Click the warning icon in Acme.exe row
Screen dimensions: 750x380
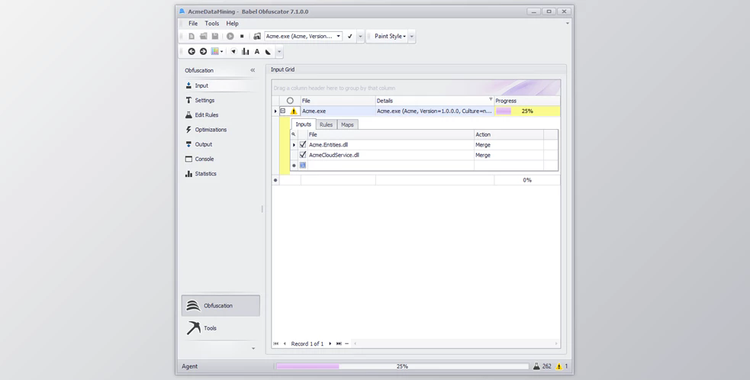pyautogui.click(x=294, y=111)
